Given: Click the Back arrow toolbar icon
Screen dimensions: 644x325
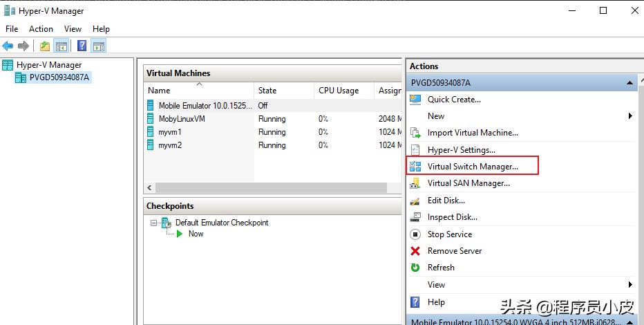Looking at the screenshot, I should pos(8,46).
